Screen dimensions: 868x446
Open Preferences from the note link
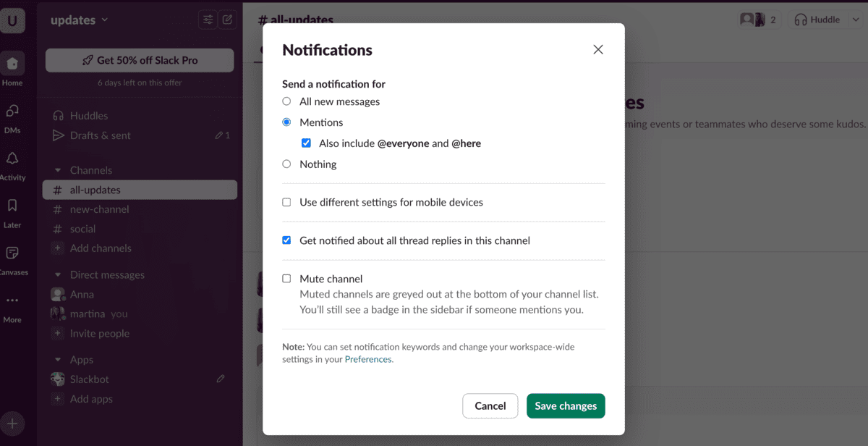pyautogui.click(x=368, y=358)
